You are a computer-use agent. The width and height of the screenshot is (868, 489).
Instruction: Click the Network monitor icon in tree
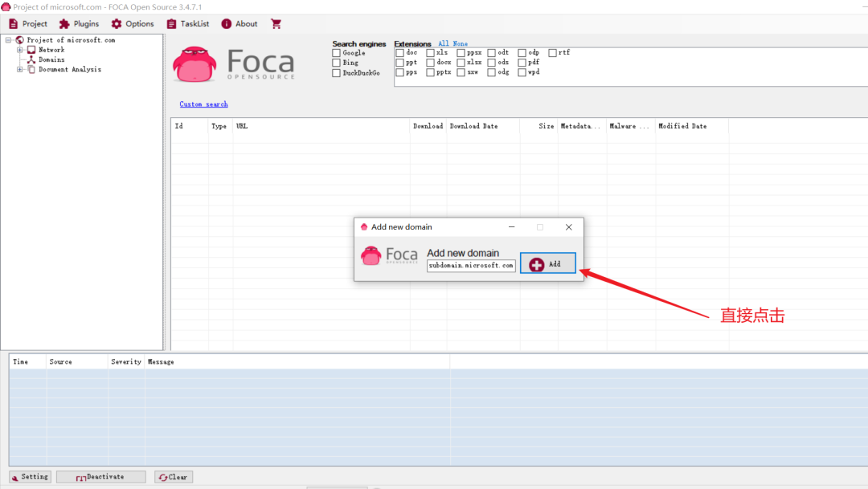(31, 50)
